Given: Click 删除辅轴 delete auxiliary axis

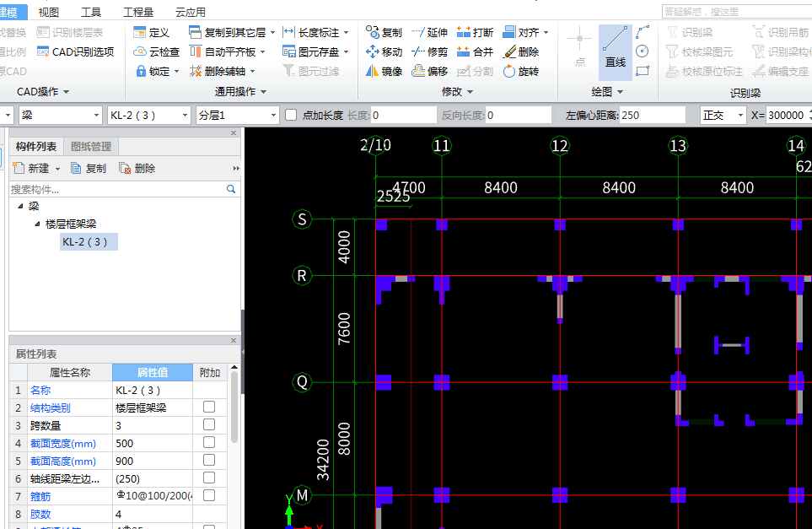Looking at the screenshot, I should [222, 71].
